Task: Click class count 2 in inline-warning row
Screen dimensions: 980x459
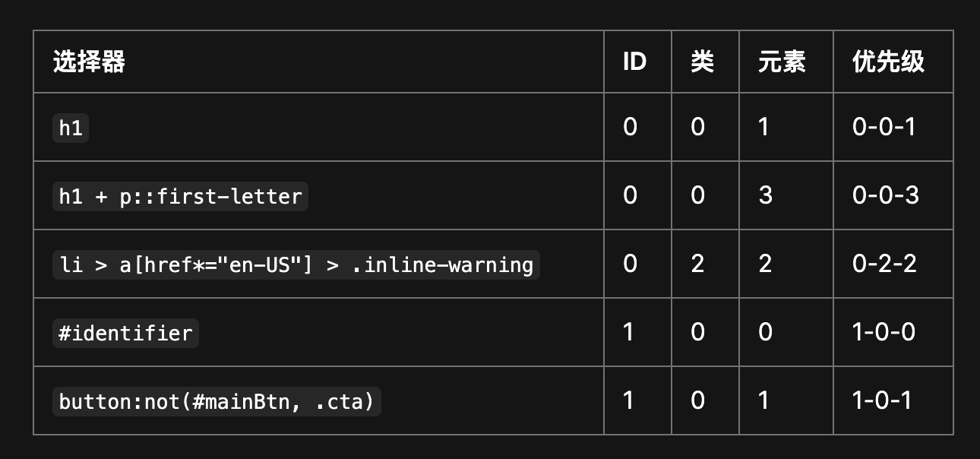Action: [697, 264]
